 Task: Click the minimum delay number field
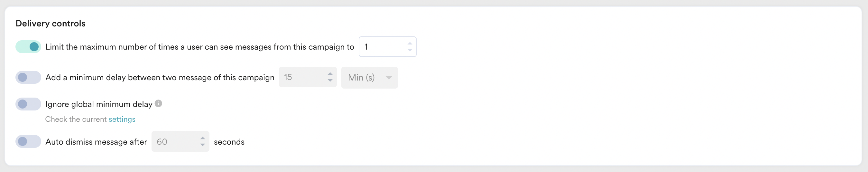coord(303,77)
